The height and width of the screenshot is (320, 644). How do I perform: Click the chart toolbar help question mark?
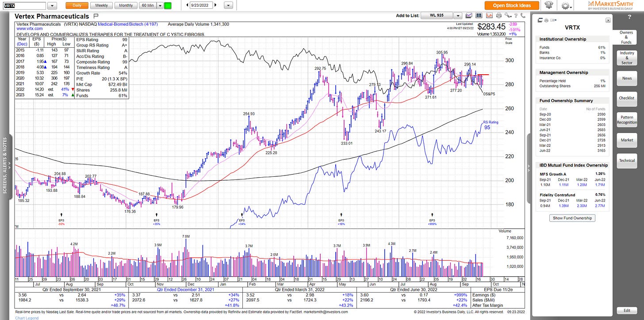tap(516, 15)
